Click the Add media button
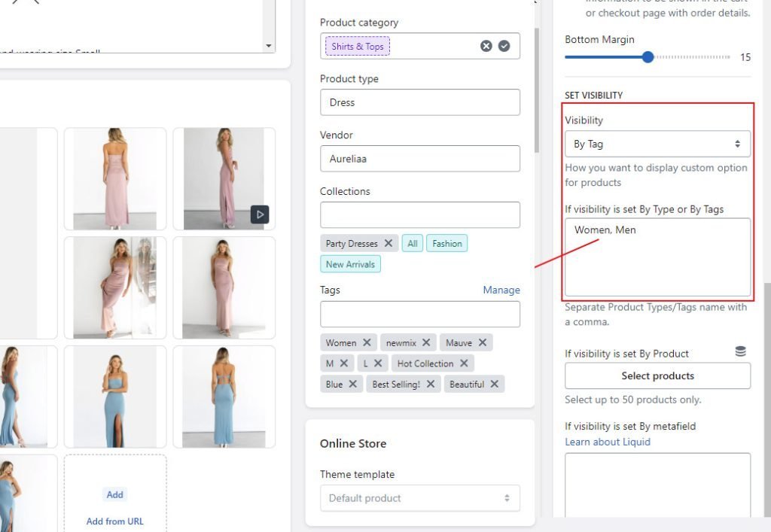This screenshot has height=532, width=771. [114, 494]
